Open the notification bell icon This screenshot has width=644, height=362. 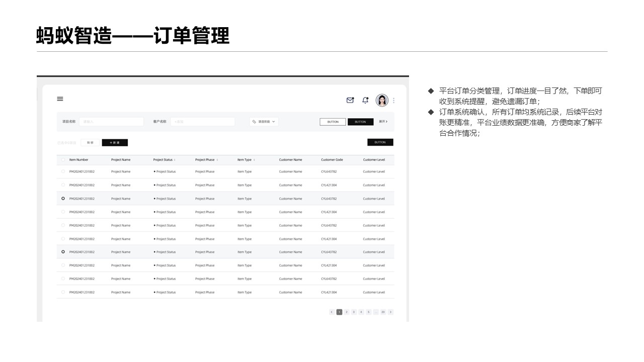click(365, 100)
